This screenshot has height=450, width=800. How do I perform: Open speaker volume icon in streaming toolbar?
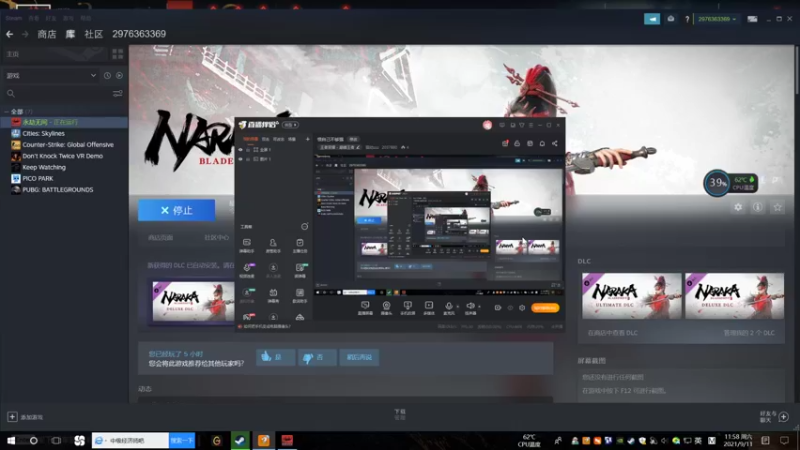tap(470, 308)
